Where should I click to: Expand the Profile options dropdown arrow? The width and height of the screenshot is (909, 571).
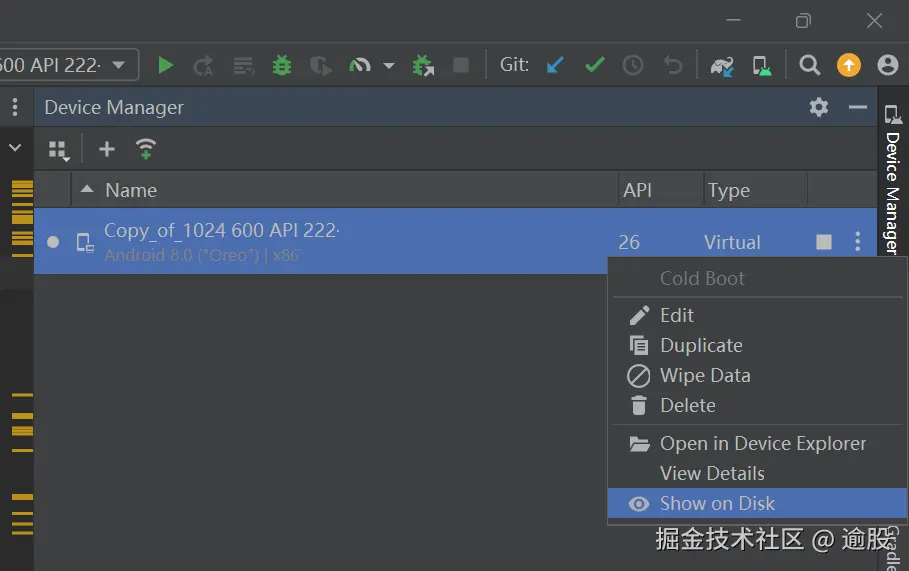pyautogui.click(x=389, y=66)
